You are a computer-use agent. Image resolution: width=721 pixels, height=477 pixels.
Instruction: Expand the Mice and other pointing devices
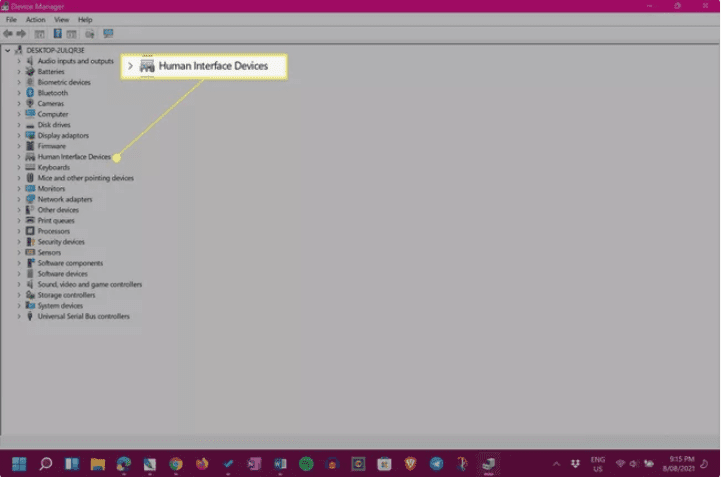(18, 178)
